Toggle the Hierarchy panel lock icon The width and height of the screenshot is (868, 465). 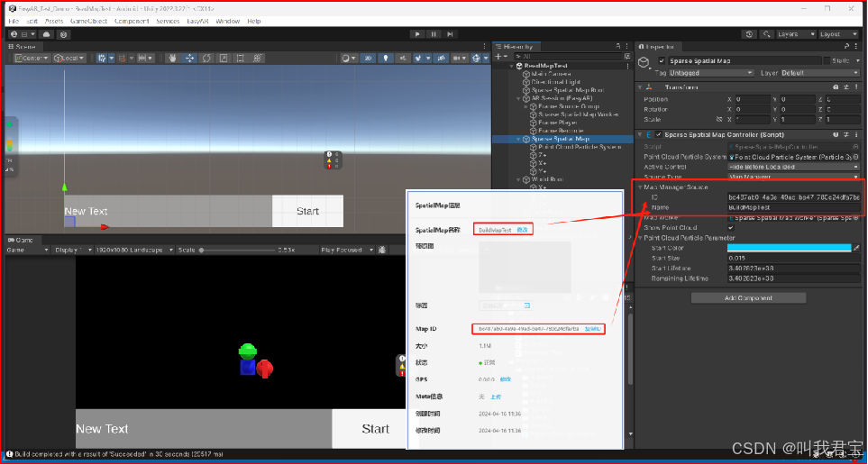618,47
